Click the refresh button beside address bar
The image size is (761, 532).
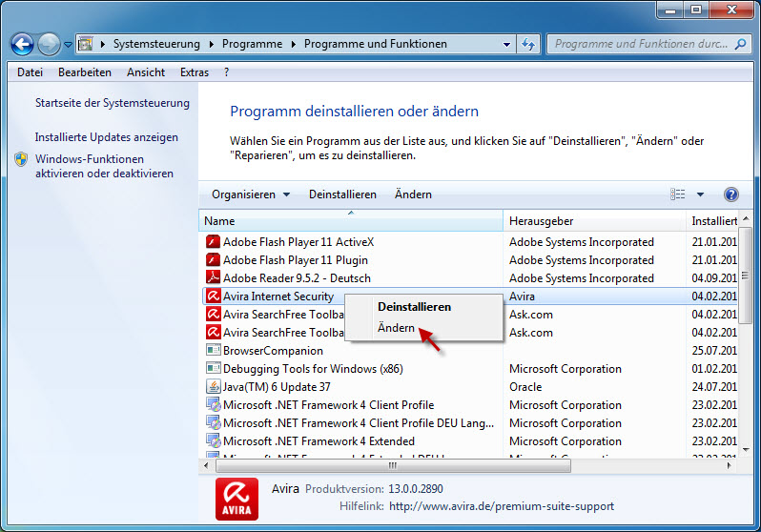[527, 44]
